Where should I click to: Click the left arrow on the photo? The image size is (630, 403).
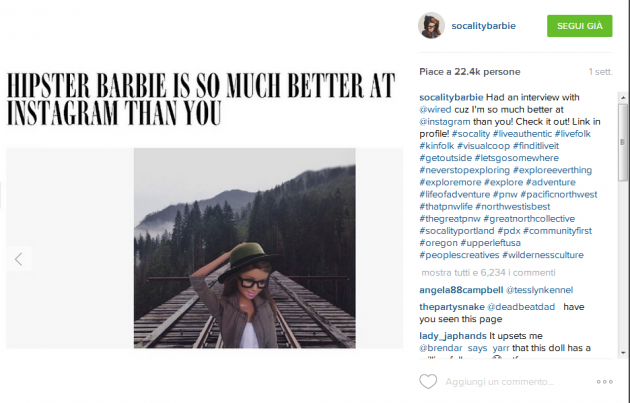[x=18, y=259]
